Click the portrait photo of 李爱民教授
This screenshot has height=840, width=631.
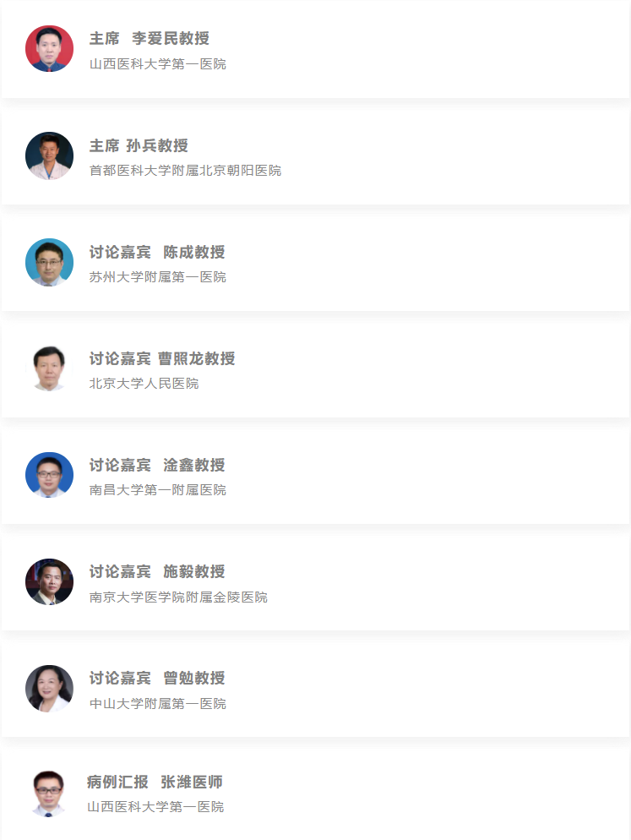click(49, 49)
